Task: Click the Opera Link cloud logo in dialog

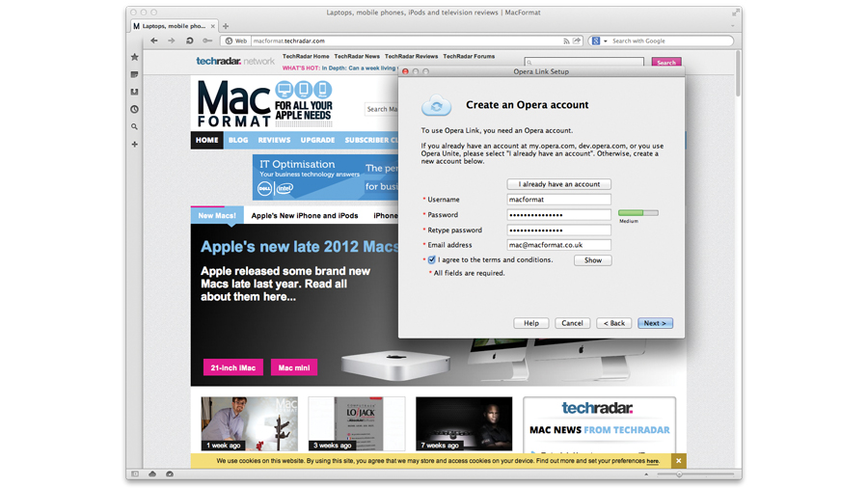Action: (x=436, y=104)
